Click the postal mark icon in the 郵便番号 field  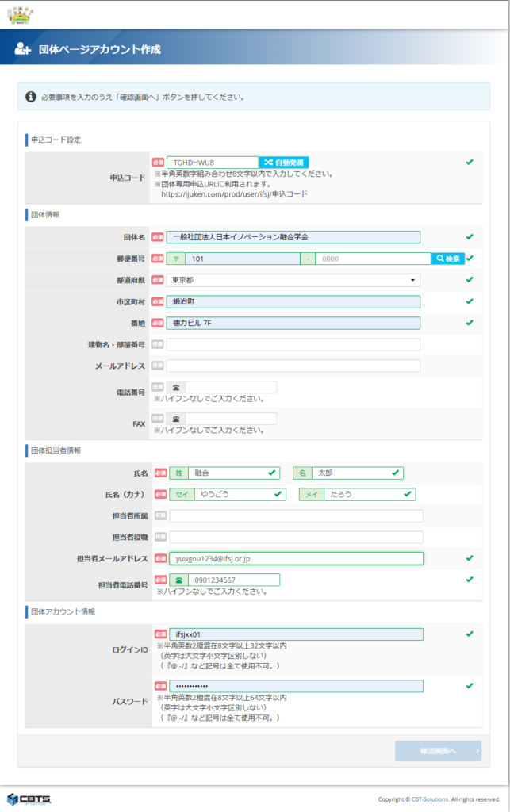175,259
